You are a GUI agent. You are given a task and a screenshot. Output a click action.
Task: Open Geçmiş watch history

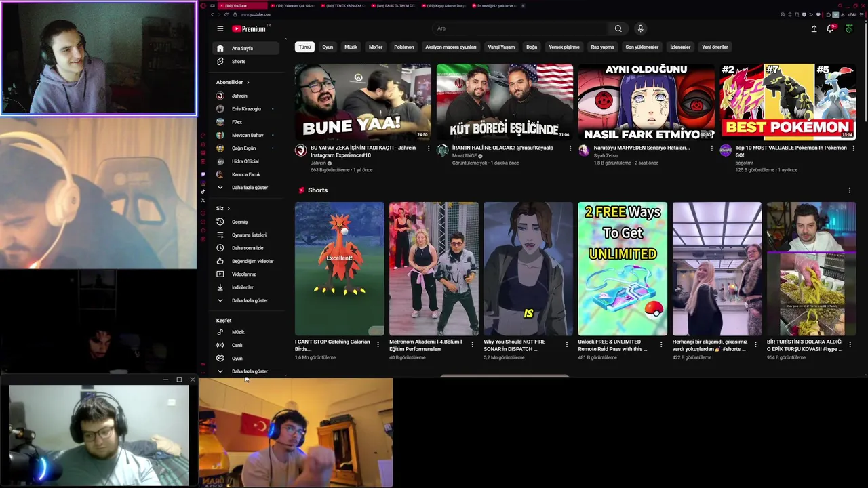(245, 222)
